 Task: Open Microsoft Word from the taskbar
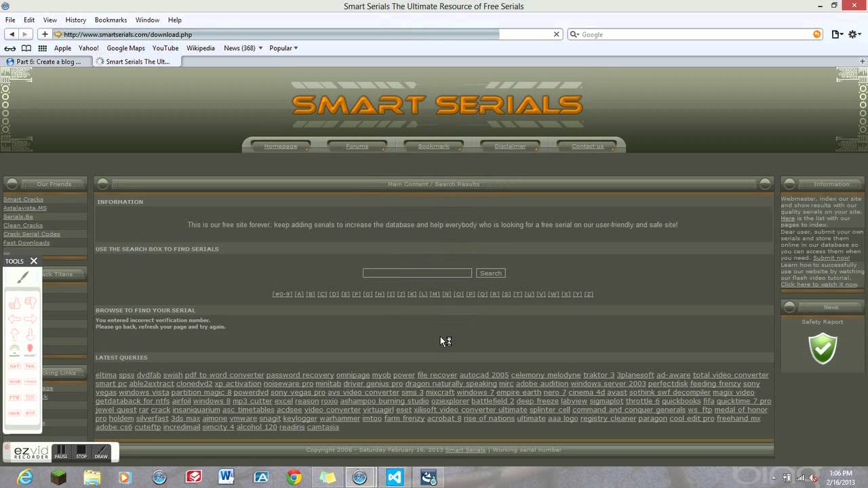226,477
